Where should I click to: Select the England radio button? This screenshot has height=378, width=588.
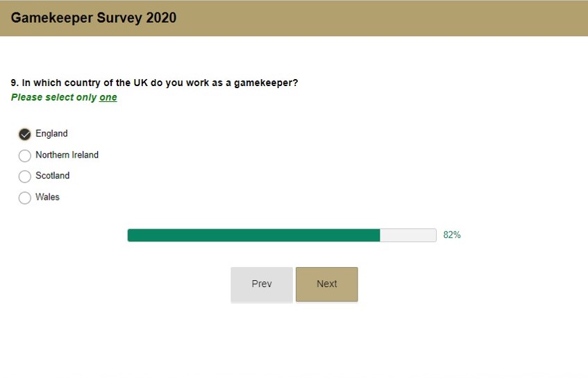click(x=25, y=134)
